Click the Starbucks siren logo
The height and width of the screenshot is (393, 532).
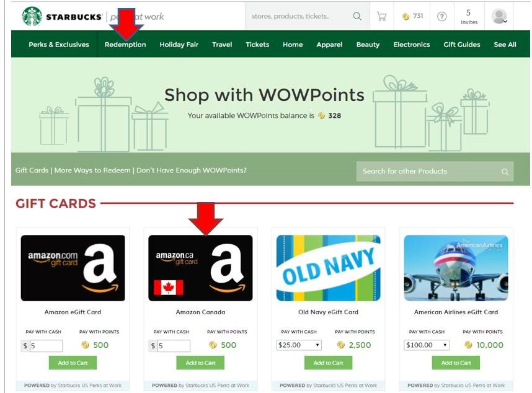(32, 16)
